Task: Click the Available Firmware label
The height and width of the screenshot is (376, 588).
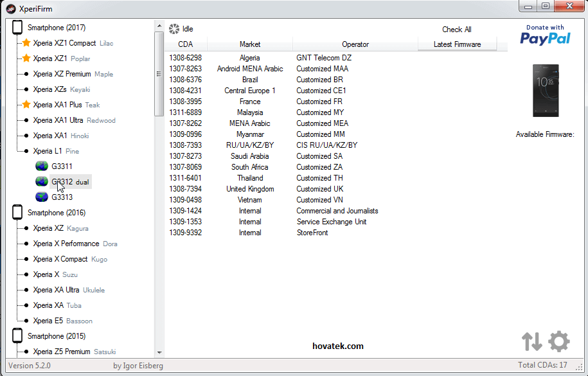Action: pyautogui.click(x=545, y=134)
